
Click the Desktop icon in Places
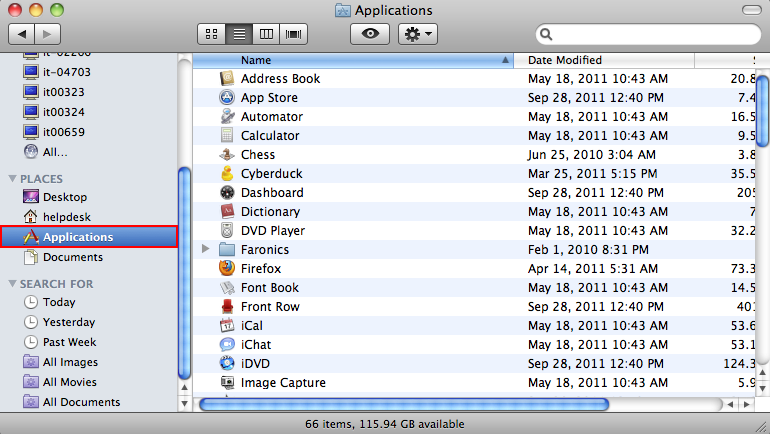[x=30, y=196]
